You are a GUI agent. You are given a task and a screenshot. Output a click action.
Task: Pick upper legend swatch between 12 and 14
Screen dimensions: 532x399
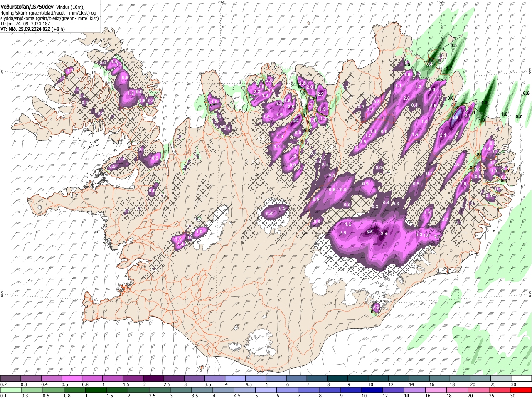[398, 378]
